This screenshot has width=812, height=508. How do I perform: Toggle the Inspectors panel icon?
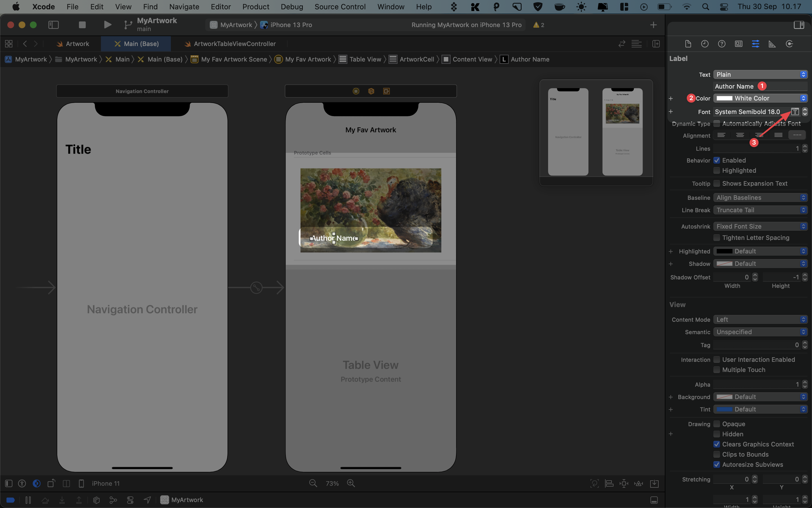pyautogui.click(x=799, y=25)
